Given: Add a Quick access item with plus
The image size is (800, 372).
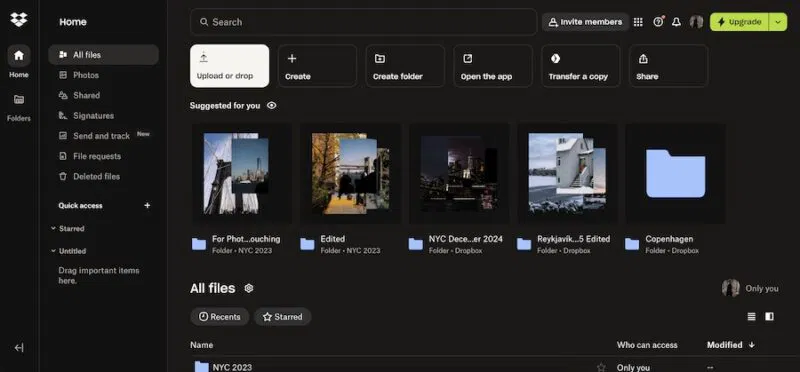Looking at the screenshot, I should (x=147, y=206).
